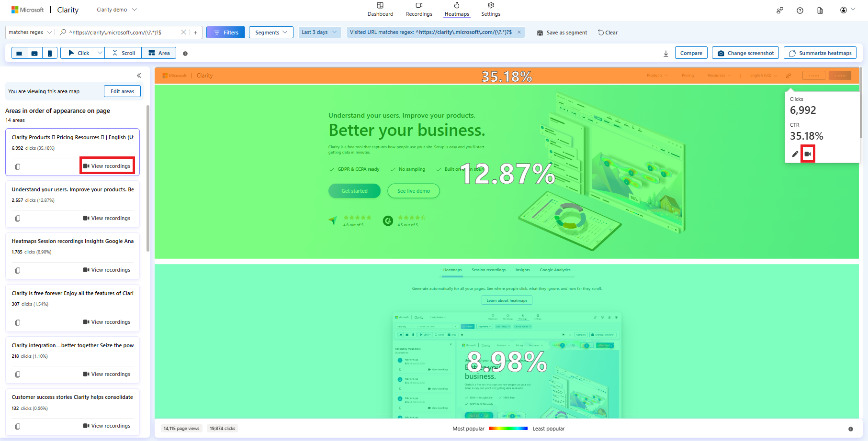Select the 12.87% hero area on heatmap
Screen dimensions: 868x441
pos(507,172)
